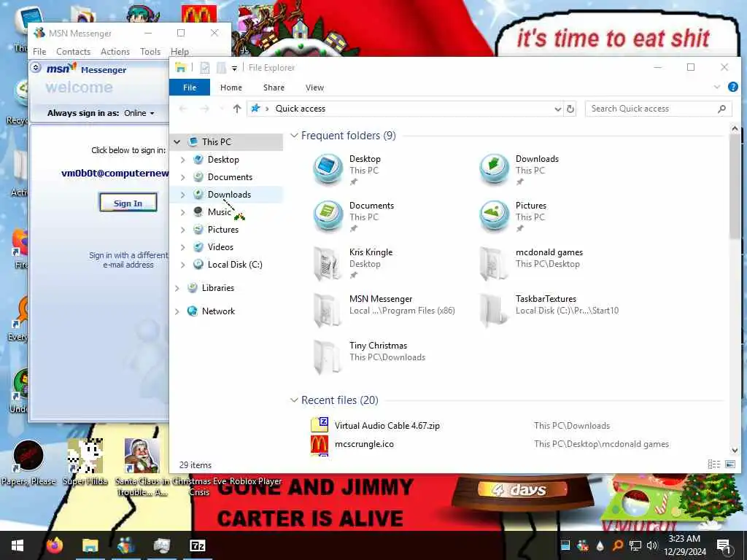Click the properties quick access toolbar icon

pos(205,68)
